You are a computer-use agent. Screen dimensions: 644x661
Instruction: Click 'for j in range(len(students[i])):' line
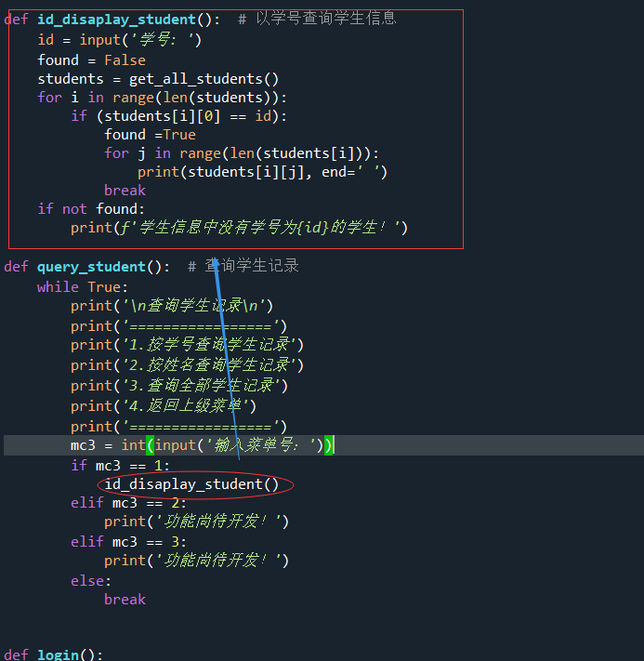242,153
